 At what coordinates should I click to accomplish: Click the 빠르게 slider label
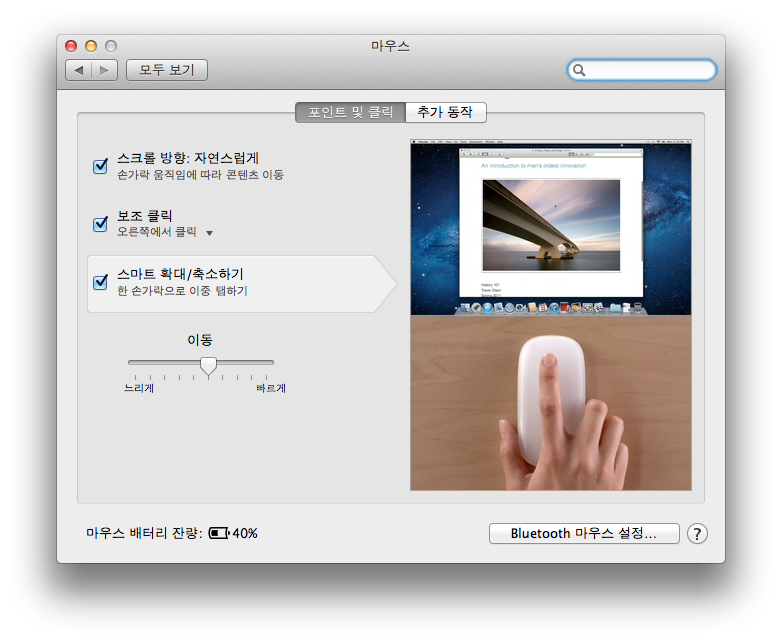pos(271,388)
